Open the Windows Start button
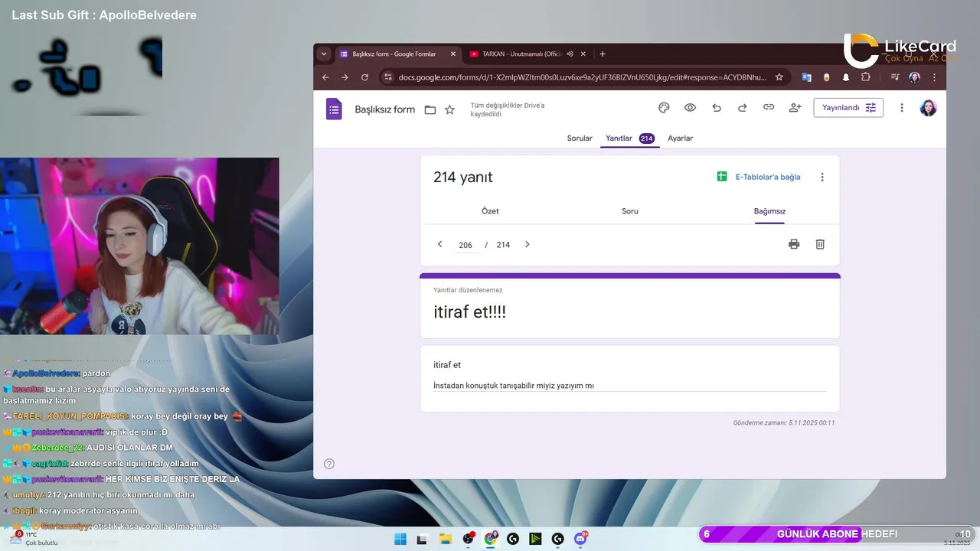This screenshot has height=551, width=980. (x=400, y=539)
